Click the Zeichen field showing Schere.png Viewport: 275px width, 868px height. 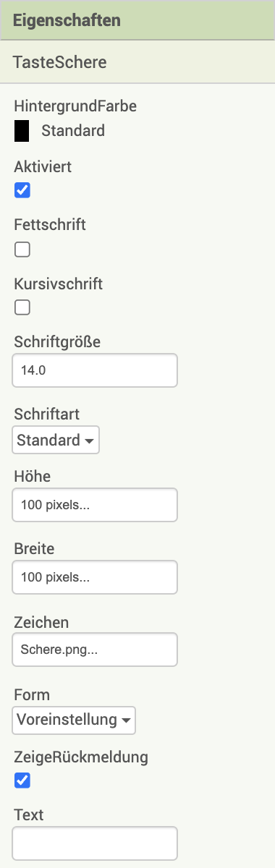(95, 650)
